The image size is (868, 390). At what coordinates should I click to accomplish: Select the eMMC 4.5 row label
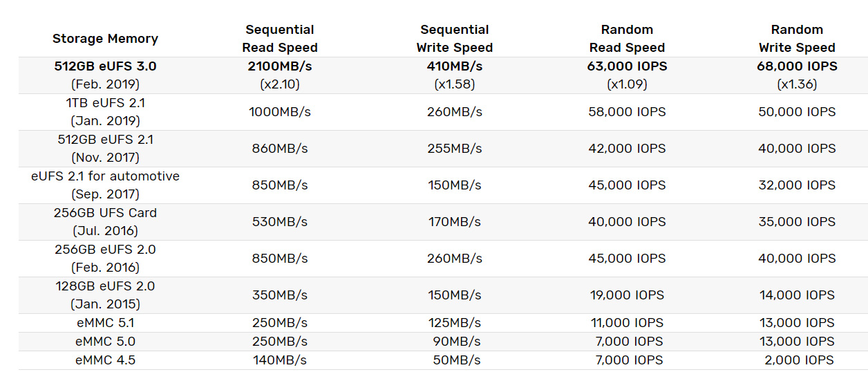tap(106, 360)
